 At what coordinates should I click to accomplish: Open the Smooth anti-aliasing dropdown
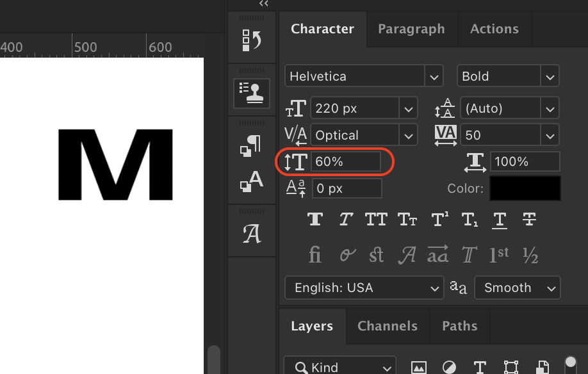(x=518, y=288)
